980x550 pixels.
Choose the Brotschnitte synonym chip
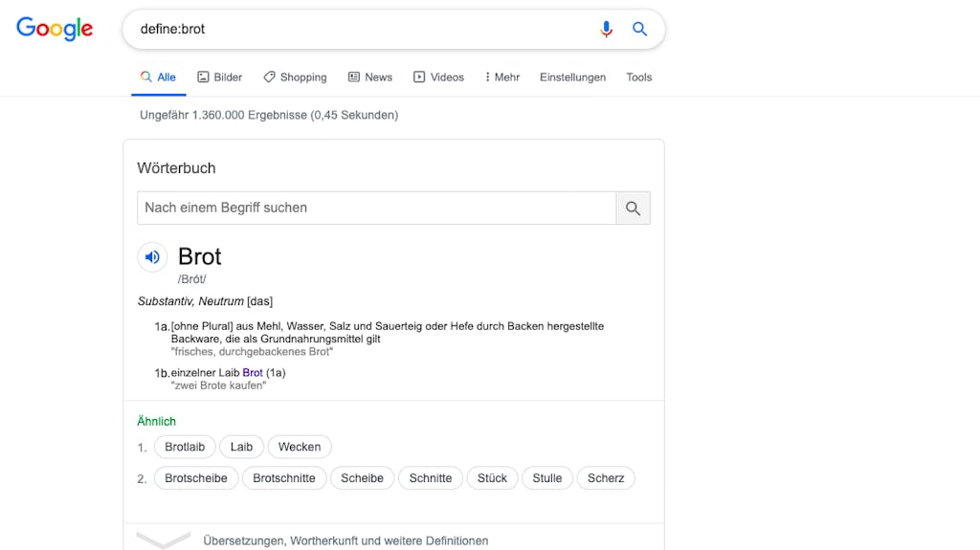click(283, 478)
